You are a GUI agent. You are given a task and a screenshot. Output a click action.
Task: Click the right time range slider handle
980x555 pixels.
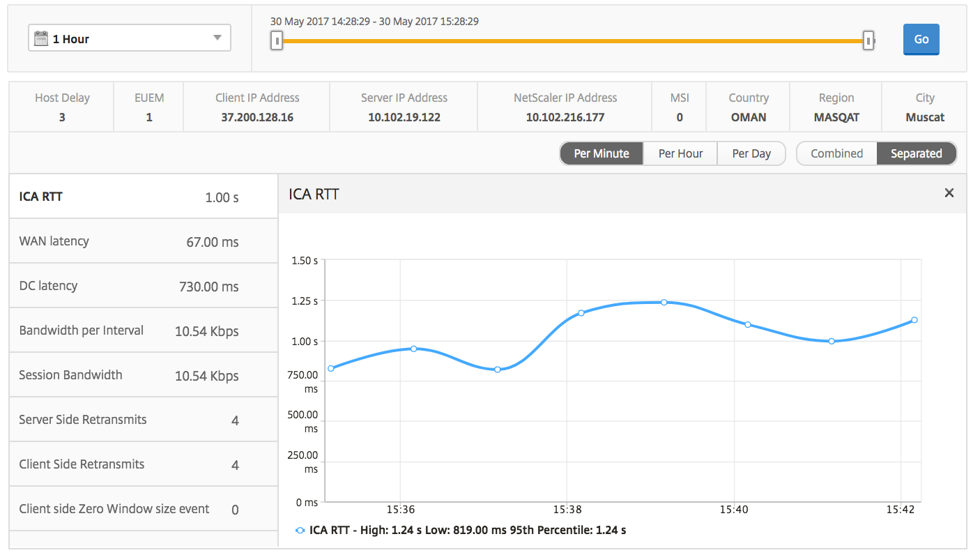tap(868, 40)
